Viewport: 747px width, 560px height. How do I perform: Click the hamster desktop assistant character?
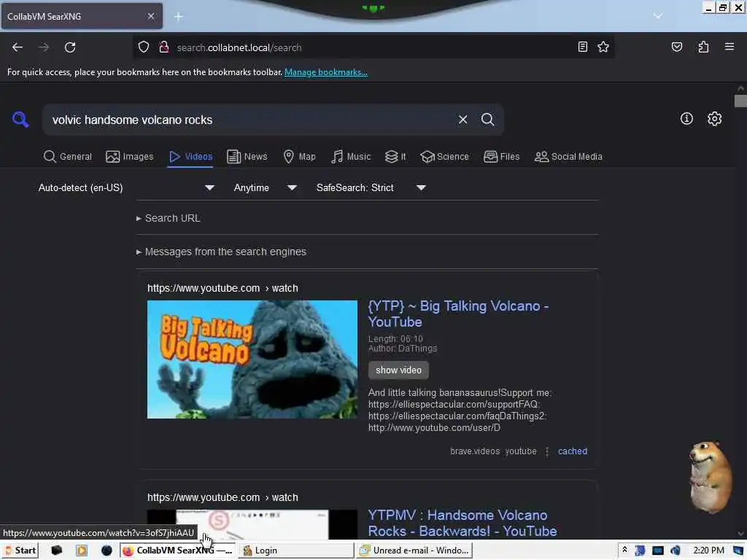click(710, 477)
